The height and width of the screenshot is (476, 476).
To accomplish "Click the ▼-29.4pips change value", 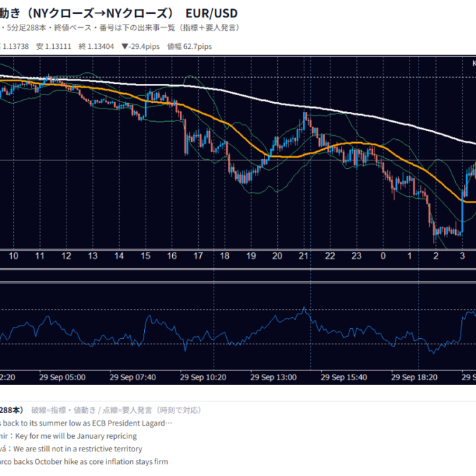I will 141,46.
